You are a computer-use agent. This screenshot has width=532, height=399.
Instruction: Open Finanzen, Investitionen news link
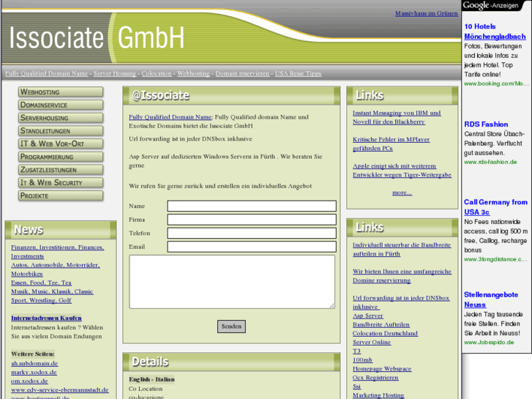tap(57, 252)
